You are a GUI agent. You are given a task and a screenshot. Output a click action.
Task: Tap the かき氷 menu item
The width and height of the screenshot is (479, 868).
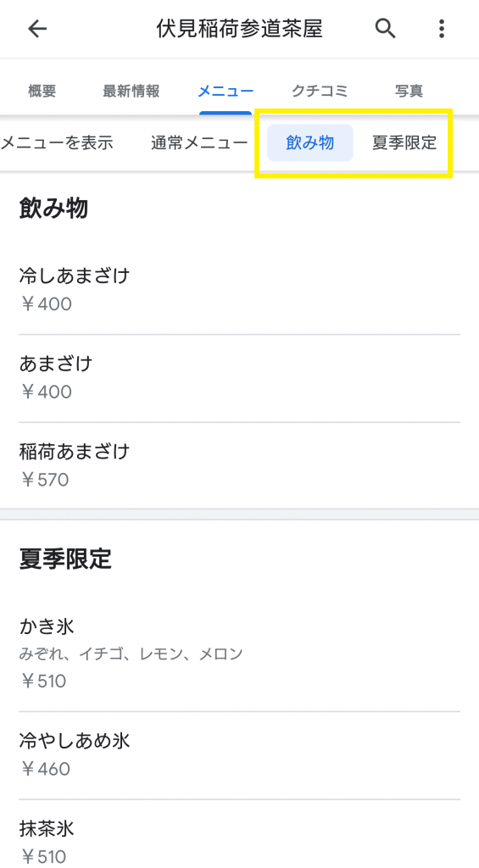coord(239,654)
